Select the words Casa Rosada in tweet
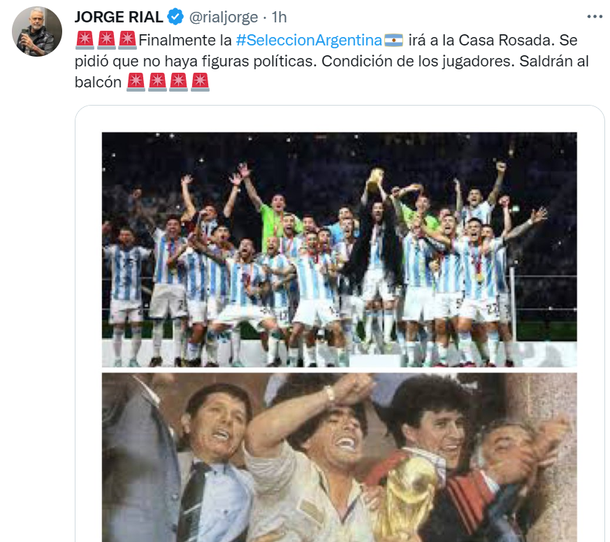610x542 pixels. coord(506,40)
